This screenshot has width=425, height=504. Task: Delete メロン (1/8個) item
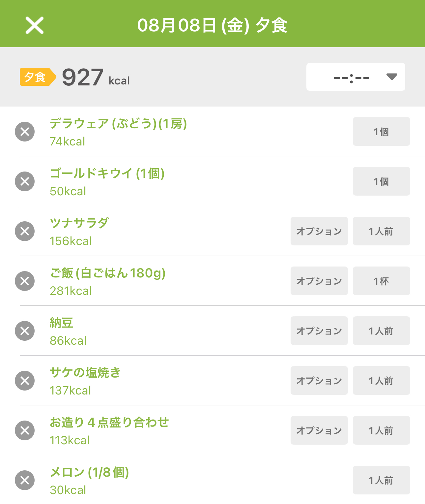(x=25, y=480)
